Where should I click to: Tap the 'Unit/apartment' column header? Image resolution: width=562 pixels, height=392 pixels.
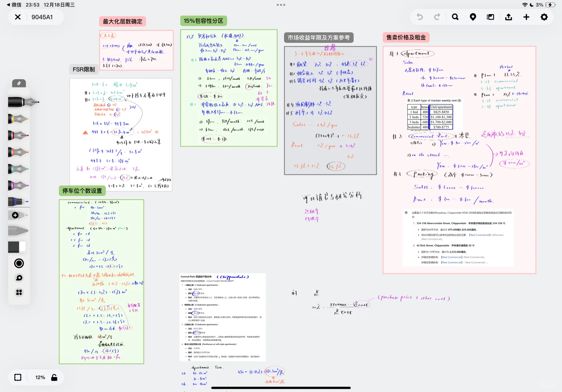[441, 107]
